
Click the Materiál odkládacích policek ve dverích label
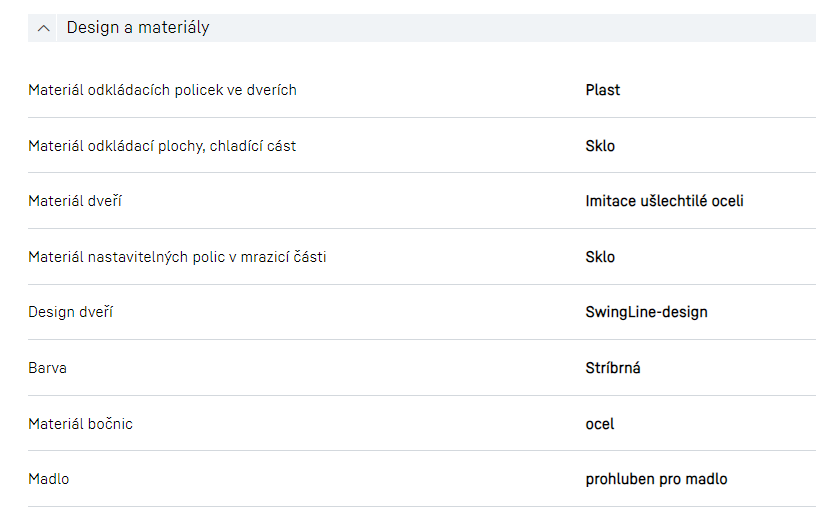[162, 90]
